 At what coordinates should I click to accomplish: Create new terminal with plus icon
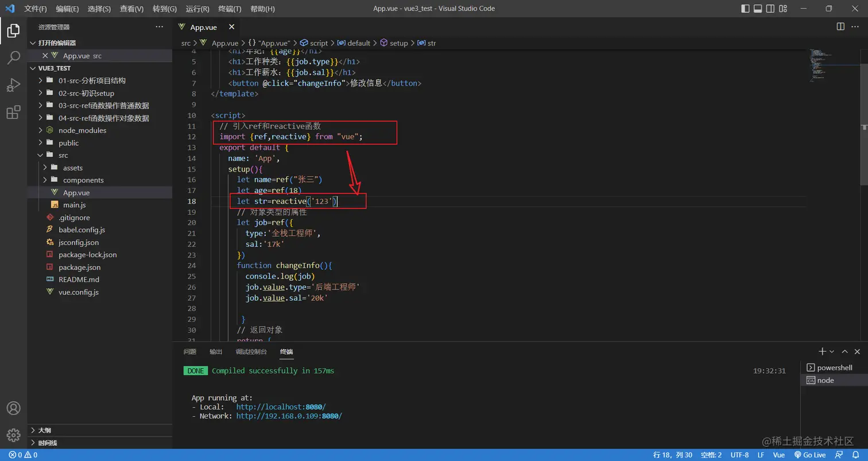(822, 351)
